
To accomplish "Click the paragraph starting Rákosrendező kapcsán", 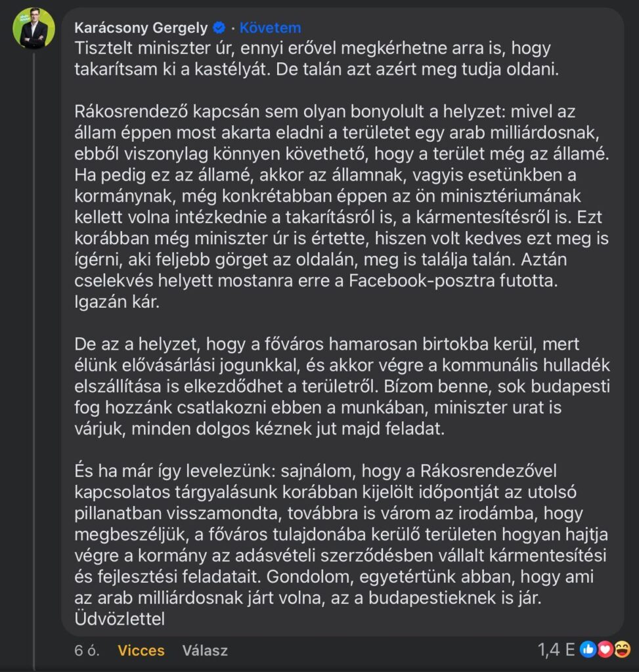I will (342, 207).
